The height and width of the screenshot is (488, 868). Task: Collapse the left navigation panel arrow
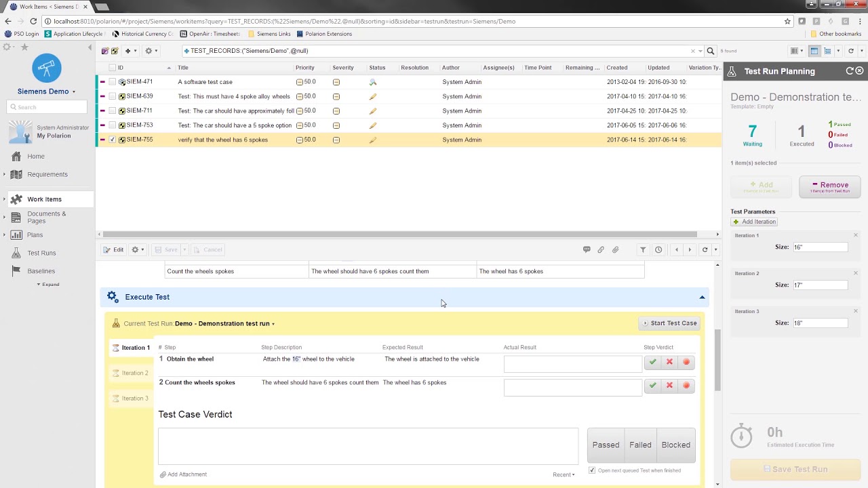coord(90,47)
